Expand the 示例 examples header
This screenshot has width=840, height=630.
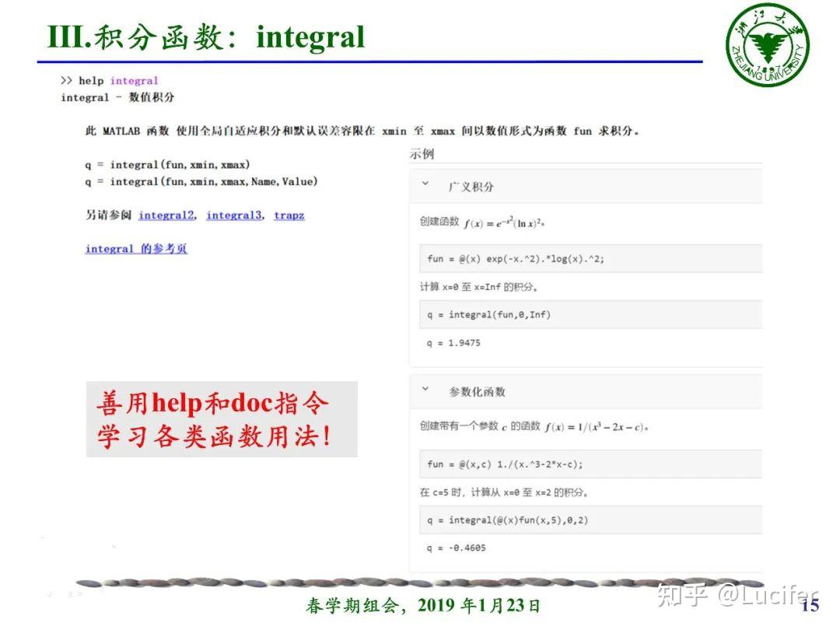[x=424, y=155]
